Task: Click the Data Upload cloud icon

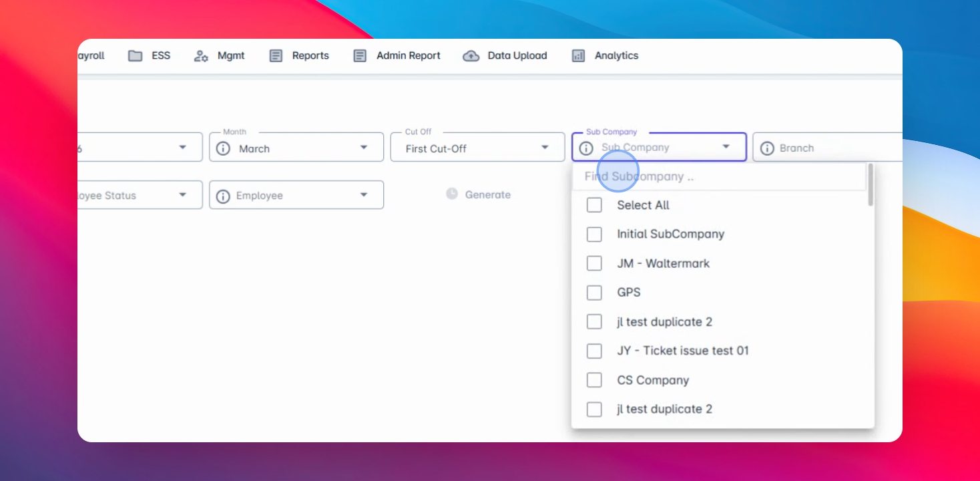Action: [x=471, y=56]
